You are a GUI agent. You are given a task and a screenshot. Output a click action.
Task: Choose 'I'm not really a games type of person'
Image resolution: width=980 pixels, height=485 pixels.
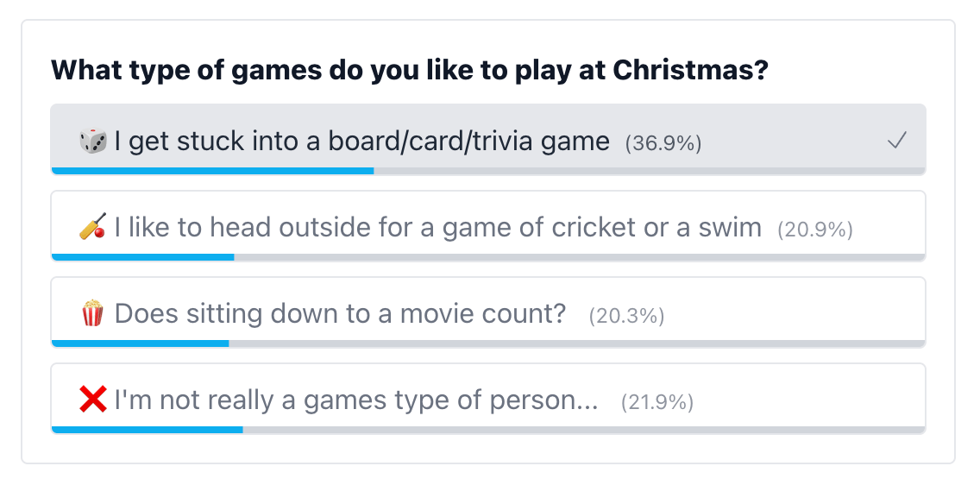click(488, 398)
